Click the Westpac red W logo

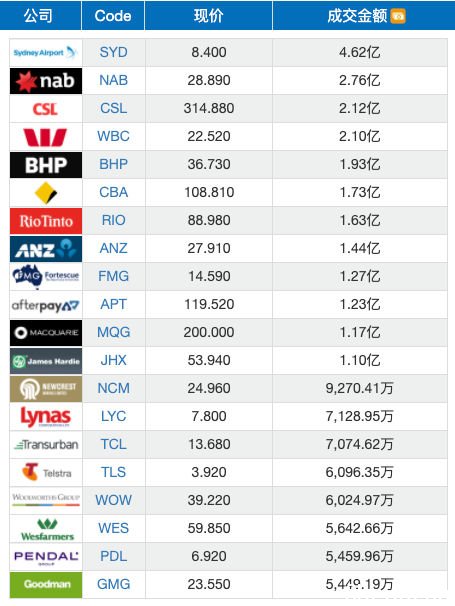pos(45,137)
